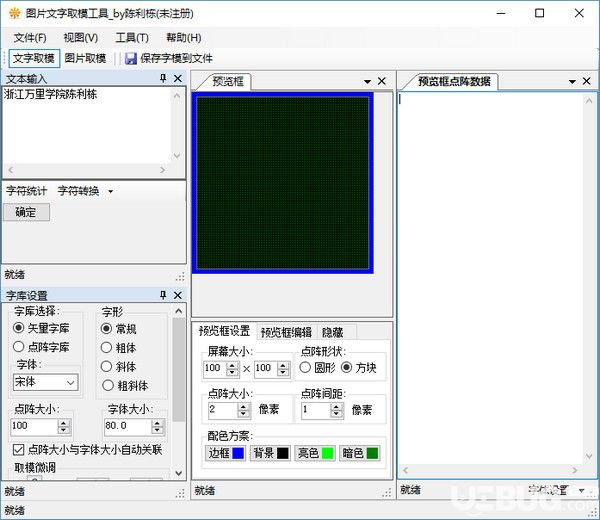Image resolution: width=600 pixels, height=520 pixels.
Task: Choose 粗斜体 font style
Action: coord(108,385)
